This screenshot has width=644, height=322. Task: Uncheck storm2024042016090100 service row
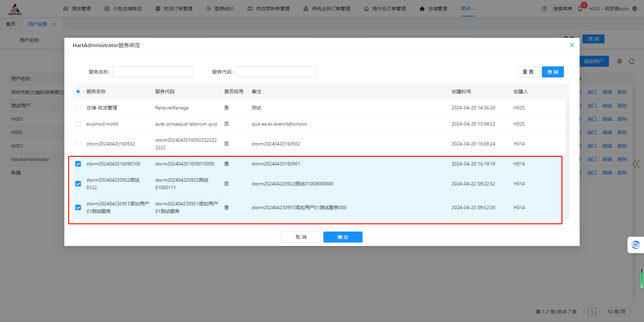[x=78, y=164]
